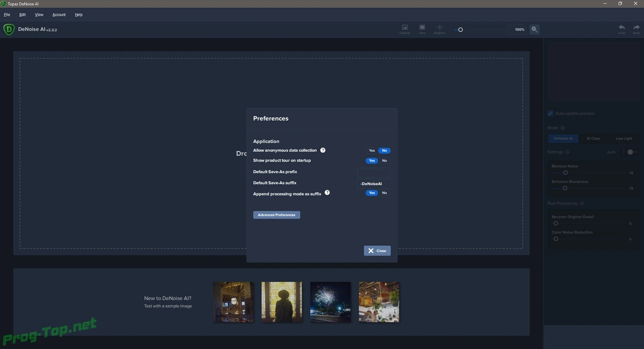Set product tour on startup to Yes
This screenshot has width=644, height=349.
coord(372,161)
